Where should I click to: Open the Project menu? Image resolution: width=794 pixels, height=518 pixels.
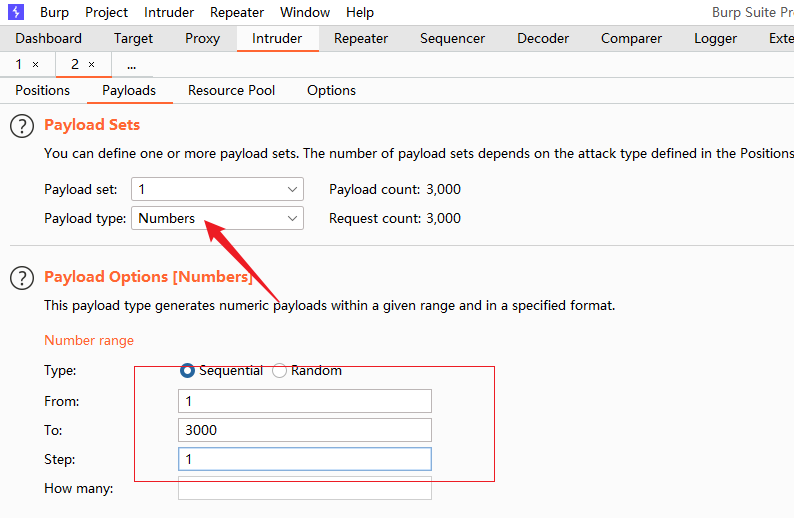click(x=106, y=12)
